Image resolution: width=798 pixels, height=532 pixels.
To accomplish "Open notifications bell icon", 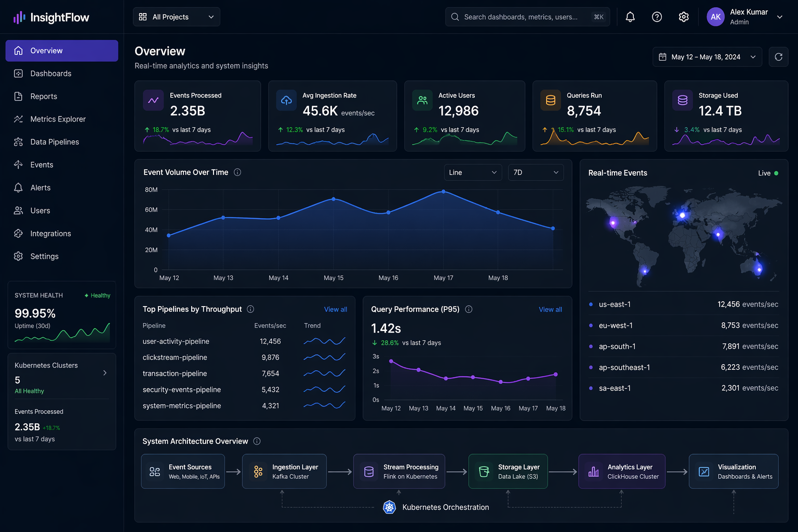I will [x=630, y=17].
